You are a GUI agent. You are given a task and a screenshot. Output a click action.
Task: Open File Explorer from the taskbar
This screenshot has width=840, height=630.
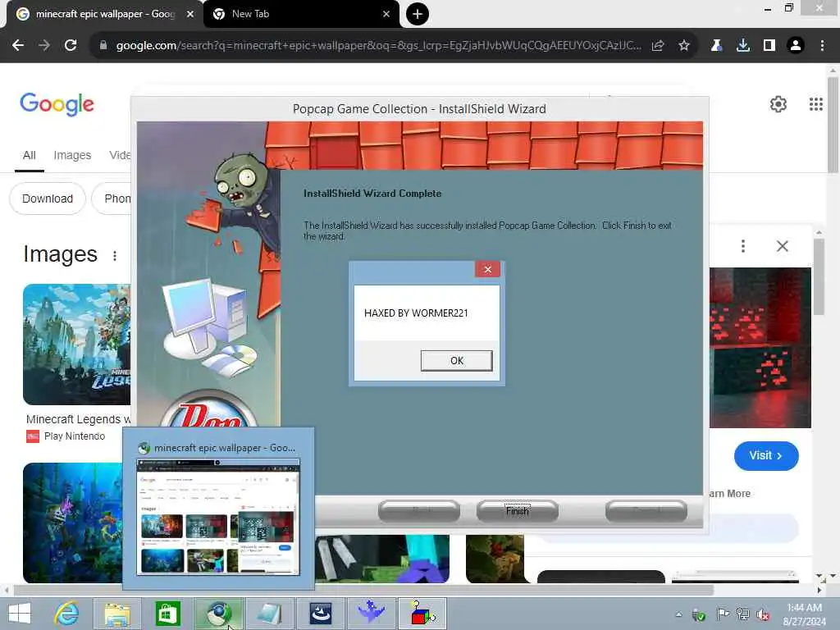117,614
